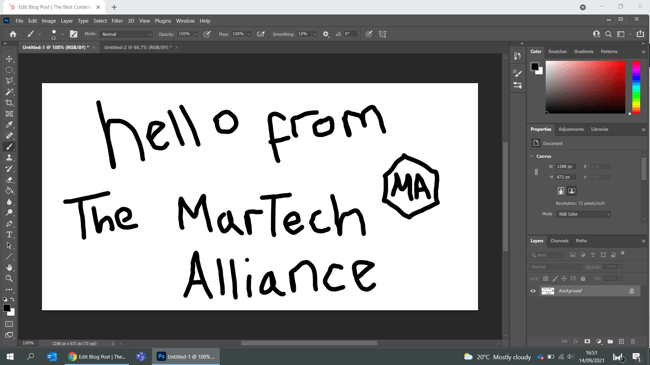The height and width of the screenshot is (365, 650).
Task: Select the Elliptical Marquee tool
Action: click(9, 70)
